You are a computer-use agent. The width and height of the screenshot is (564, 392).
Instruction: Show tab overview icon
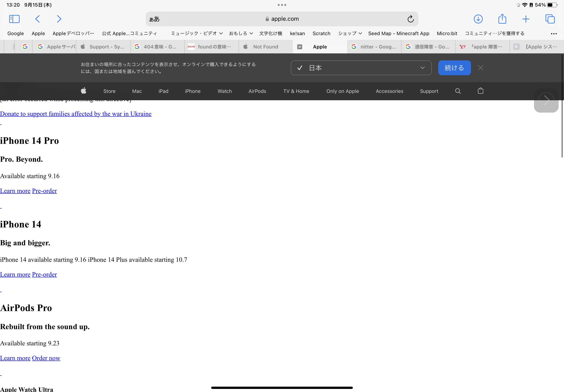[550, 19]
